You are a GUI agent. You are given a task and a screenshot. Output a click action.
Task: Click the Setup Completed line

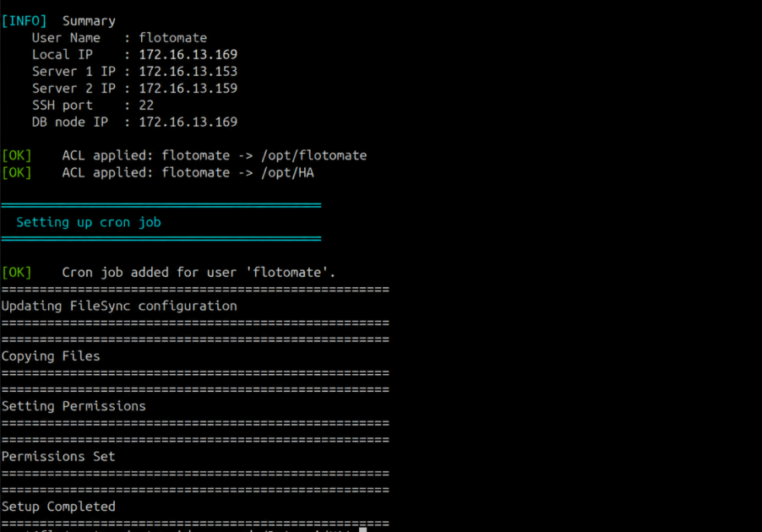(x=58, y=507)
